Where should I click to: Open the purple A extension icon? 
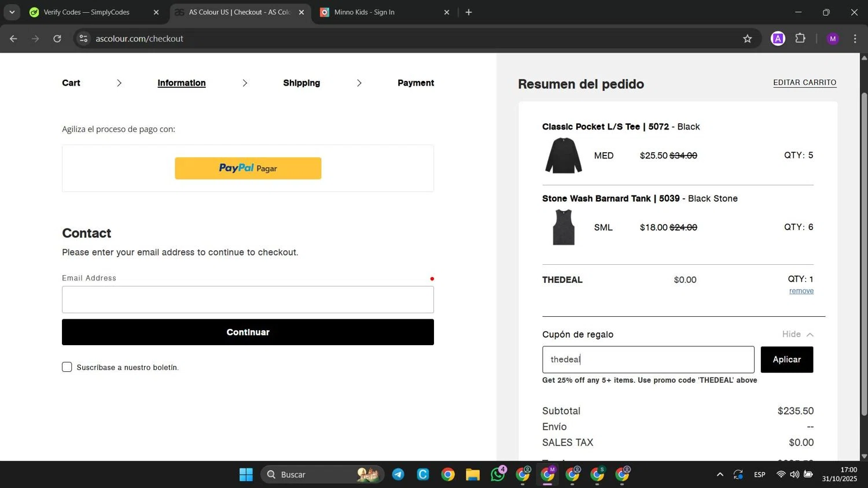(778, 39)
